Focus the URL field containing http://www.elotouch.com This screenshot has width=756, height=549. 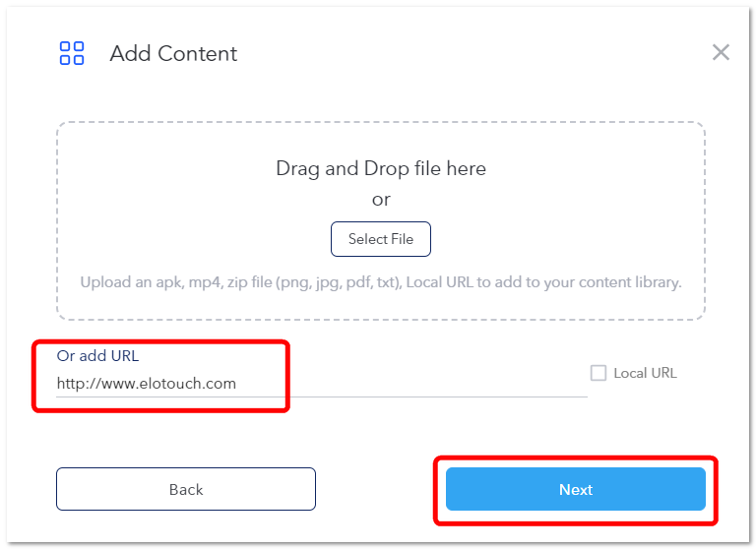point(322,384)
